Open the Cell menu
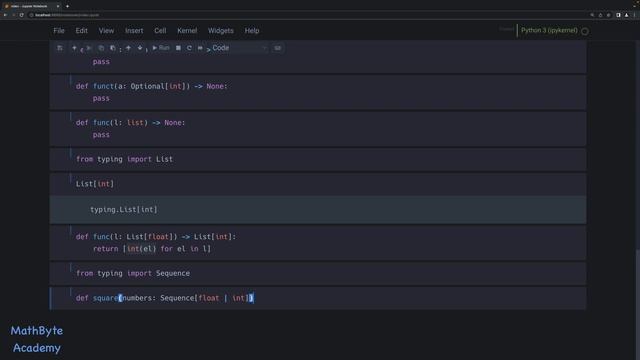Image resolution: width=640 pixels, height=360 pixels. pos(160,31)
